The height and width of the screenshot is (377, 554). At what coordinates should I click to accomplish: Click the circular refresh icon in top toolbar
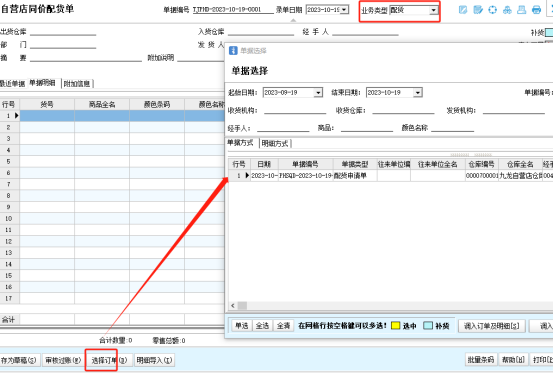(493, 10)
